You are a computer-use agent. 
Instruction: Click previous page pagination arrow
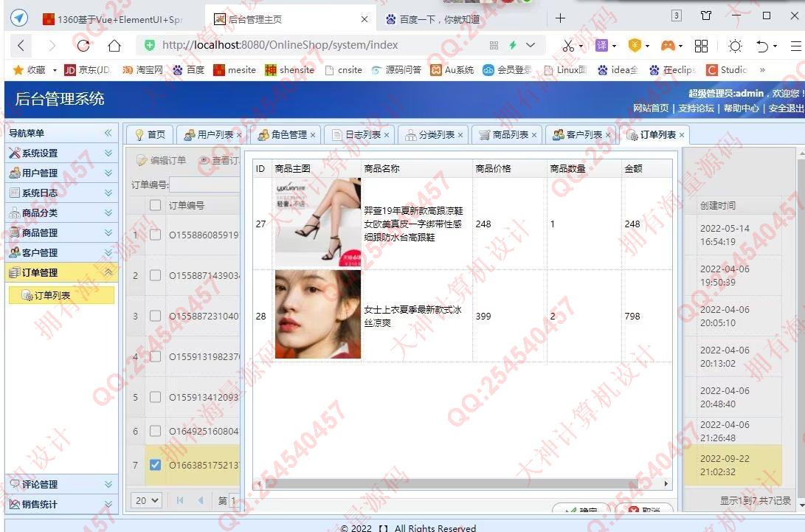(201, 500)
